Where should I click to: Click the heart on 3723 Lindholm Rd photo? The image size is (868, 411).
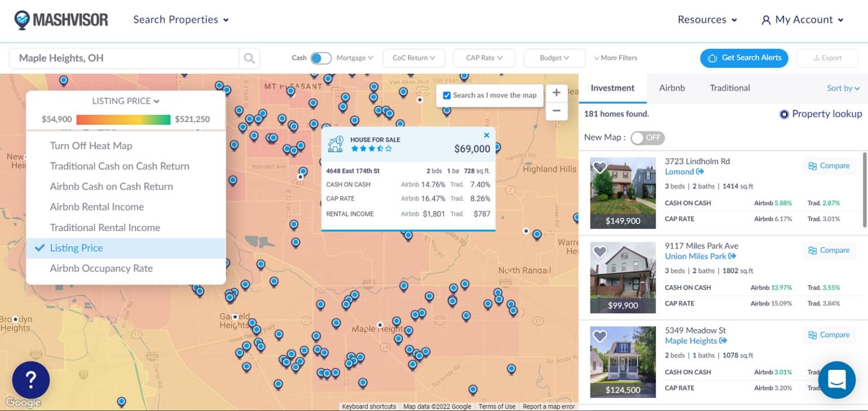click(x=600, y=167)
